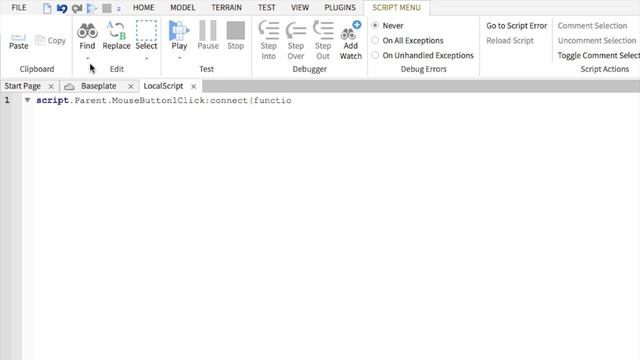This screenshot has width=640, height=360.
Task: Click the Undo arrow in quick access bar
Action: click(x=62, y=8)
